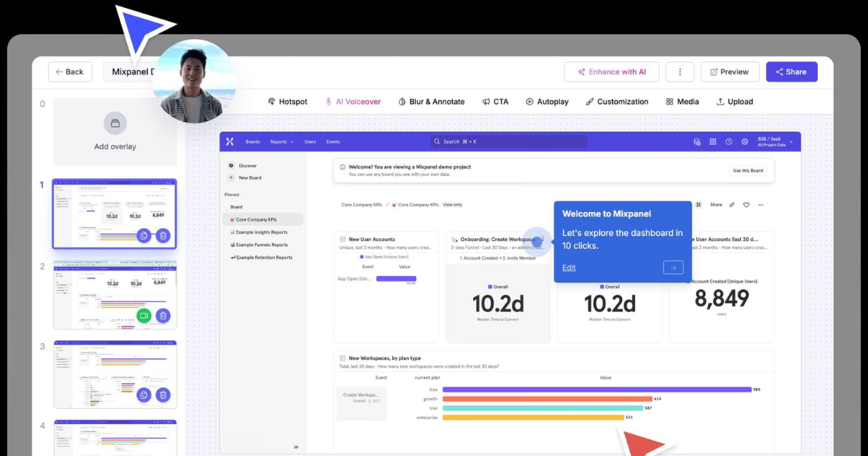Select slide 2 thumbnail
Image resolution: width=868 pixels, height=456 pixels.
click(115, 295)
